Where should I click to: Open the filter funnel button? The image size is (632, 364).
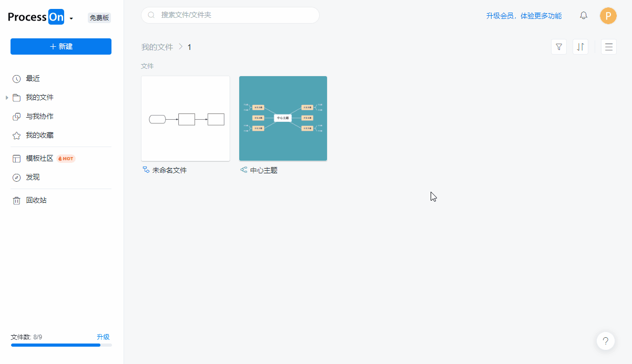pyautogui.click(x=559, y=47)
